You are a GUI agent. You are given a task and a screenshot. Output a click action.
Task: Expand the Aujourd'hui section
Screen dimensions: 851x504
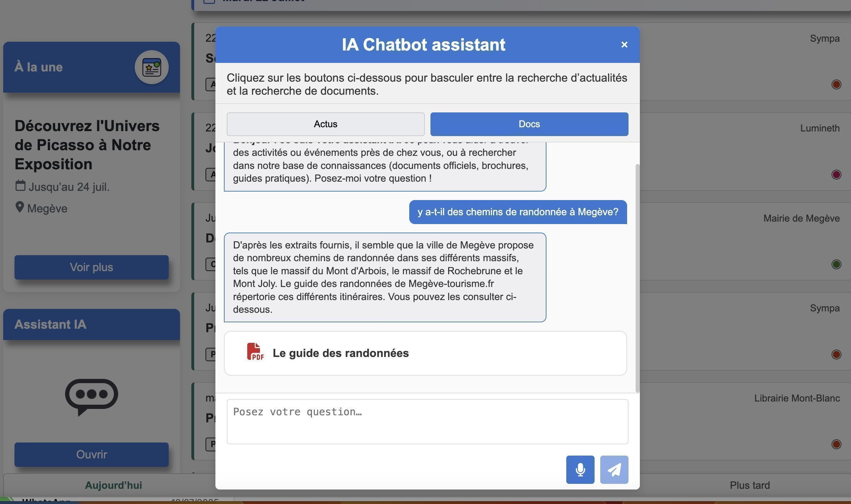point(113,485)
